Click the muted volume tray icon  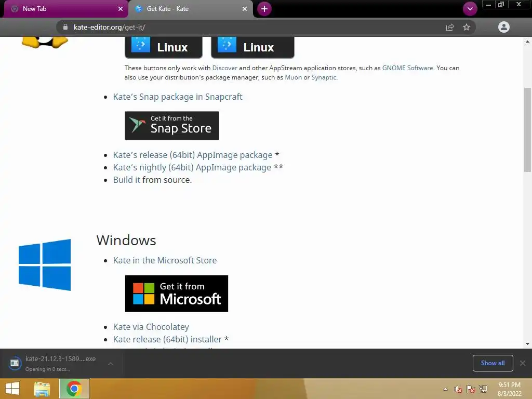[x=458, y=389]
